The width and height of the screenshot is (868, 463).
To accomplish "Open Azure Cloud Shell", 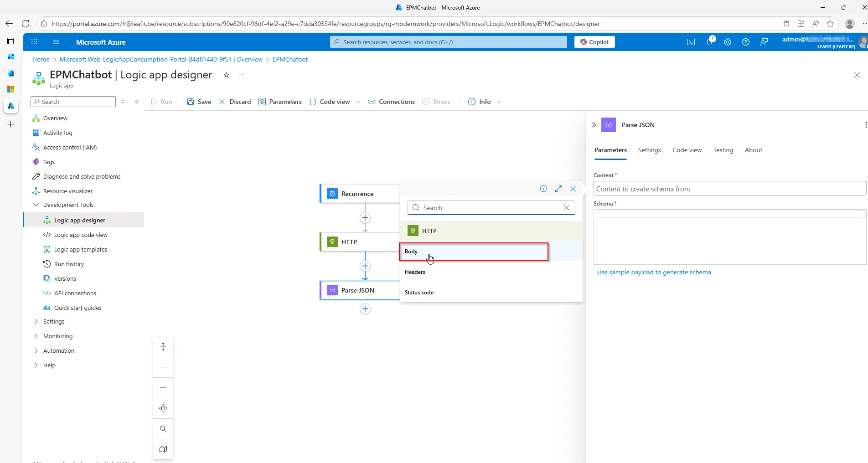I will click(691, 42).
